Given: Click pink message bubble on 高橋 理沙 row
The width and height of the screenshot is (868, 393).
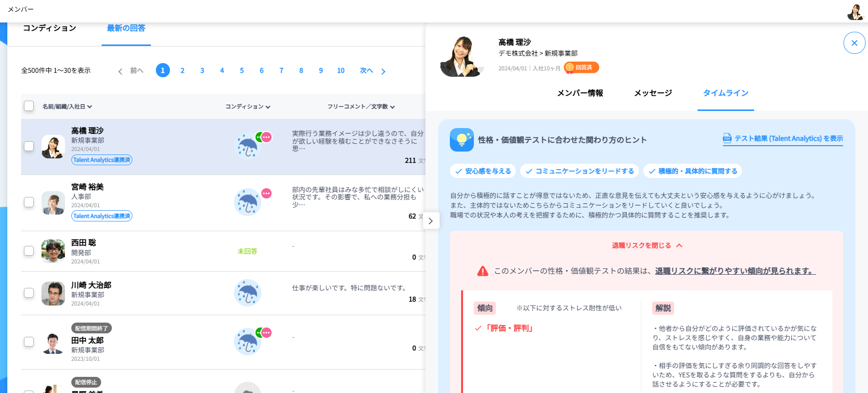Looking at the screenshot, I should click(x=266, y=137).
